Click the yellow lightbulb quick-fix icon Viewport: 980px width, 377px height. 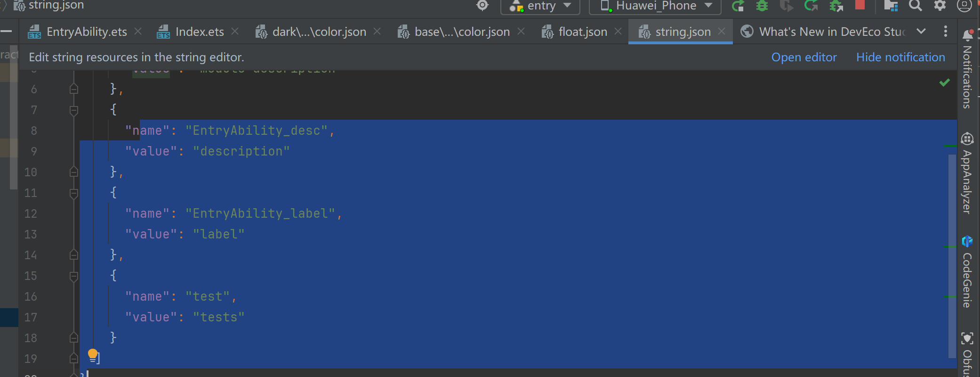click(x=93, y=355)
